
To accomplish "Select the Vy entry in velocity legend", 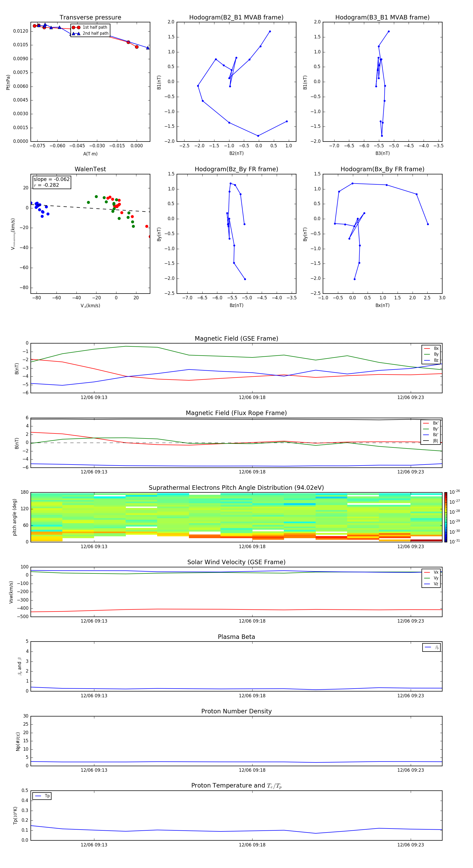I will tap(431, 578).
